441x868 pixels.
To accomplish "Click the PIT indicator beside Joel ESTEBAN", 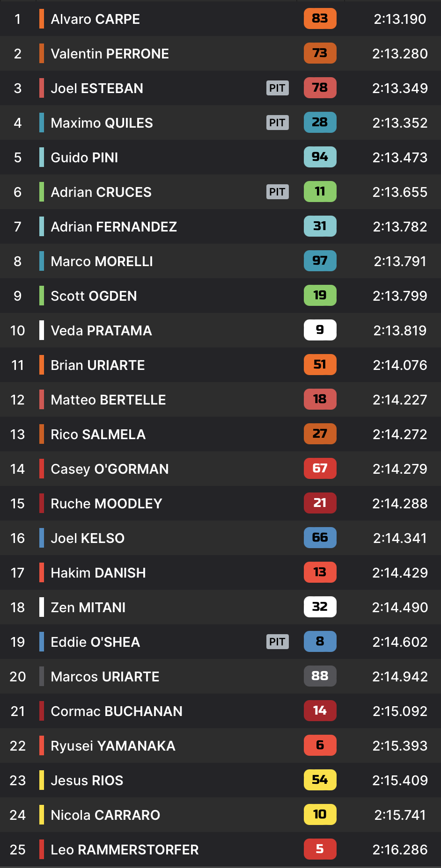I will pyautogui.click(x=277, y=88).
